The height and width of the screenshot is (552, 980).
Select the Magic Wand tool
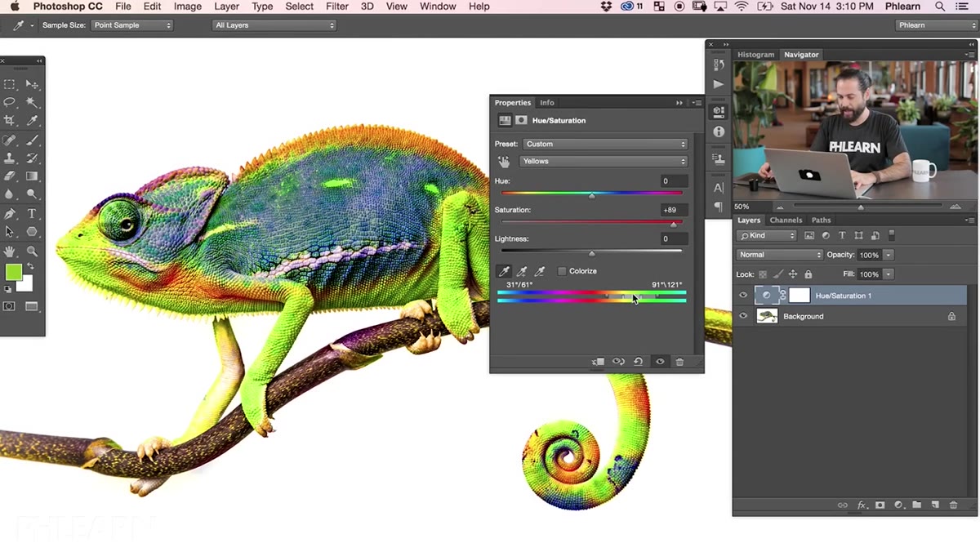coord(32,102)
